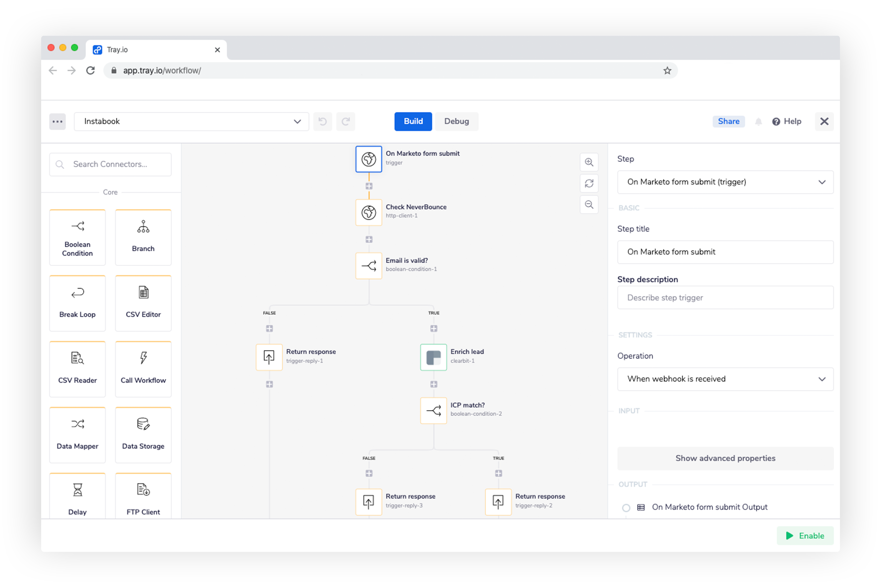Click the Step description input field
This screenshot has width=882, height=588.
[x=724, y=297]
